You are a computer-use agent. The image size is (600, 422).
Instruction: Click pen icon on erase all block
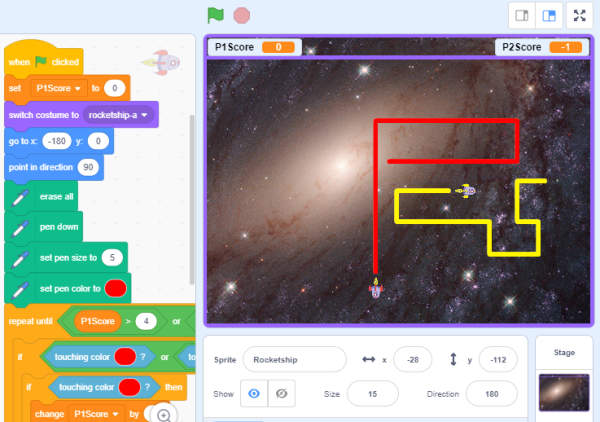pos(20,197)
